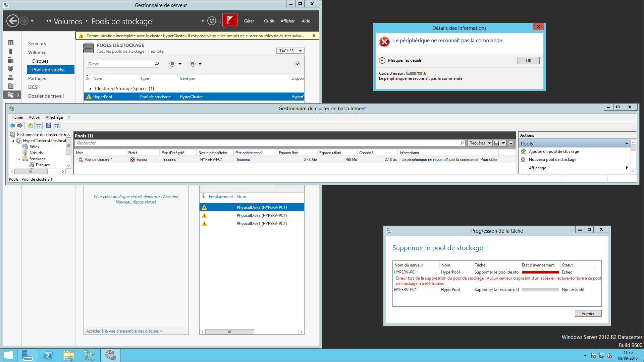Click the red progress bar for Supprimer le pool
Screen dimensions: 644x362
[540, 272]
